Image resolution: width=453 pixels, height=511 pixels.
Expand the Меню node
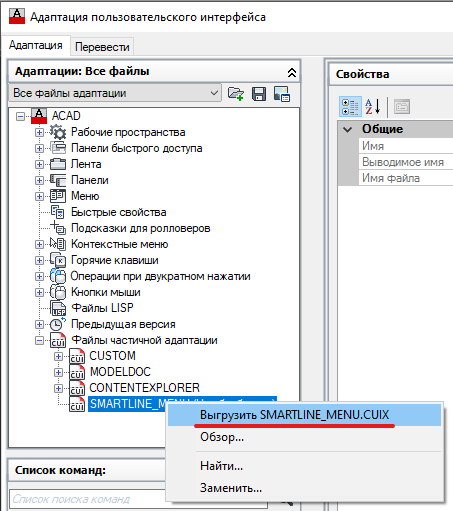click(x=39, y=196)
